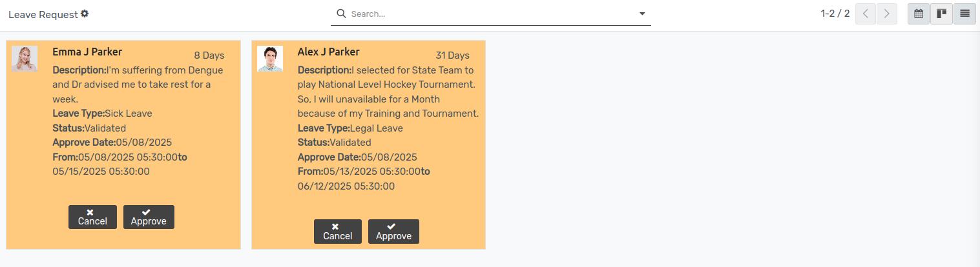Click the 1-2 / 2 pager counter
Viewport: 980px width, 267px height.
click(835, 14)
